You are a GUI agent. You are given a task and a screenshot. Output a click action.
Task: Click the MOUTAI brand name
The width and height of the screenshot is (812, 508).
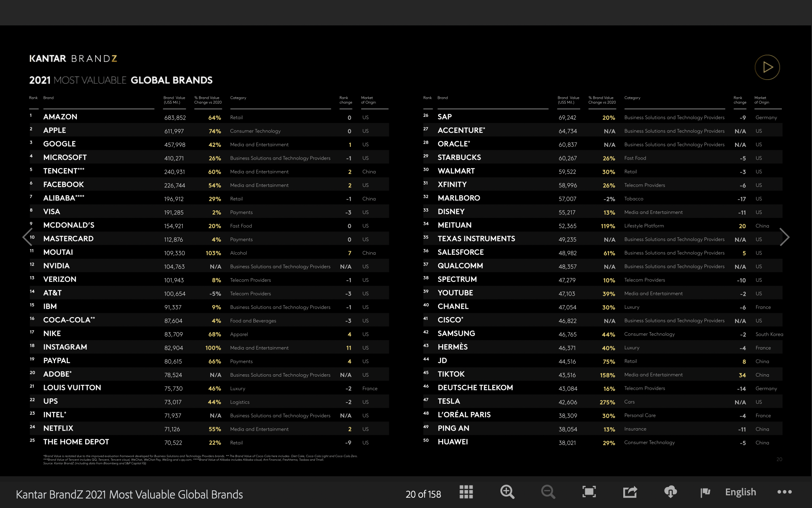tap(58, 252)
